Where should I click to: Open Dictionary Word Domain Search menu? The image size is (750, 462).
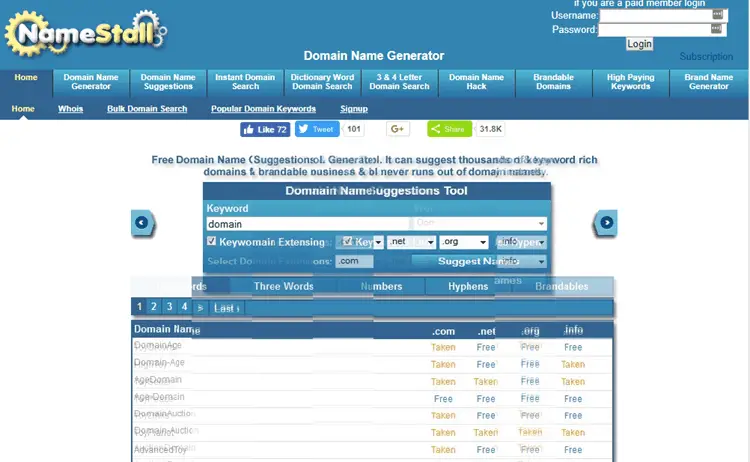(x=322, y=82)
